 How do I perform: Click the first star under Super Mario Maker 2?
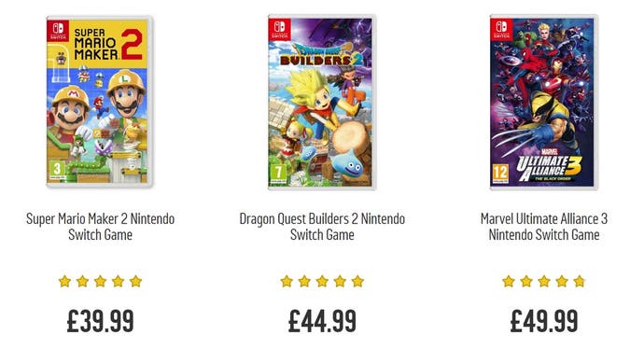pyautogui.click(x=65, y=282)
